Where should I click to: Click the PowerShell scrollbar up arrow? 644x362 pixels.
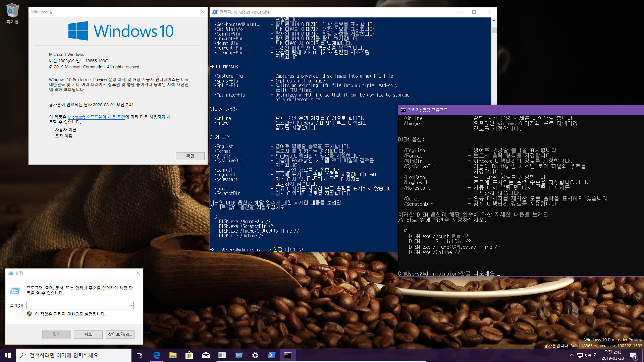(x=494, y=20)
